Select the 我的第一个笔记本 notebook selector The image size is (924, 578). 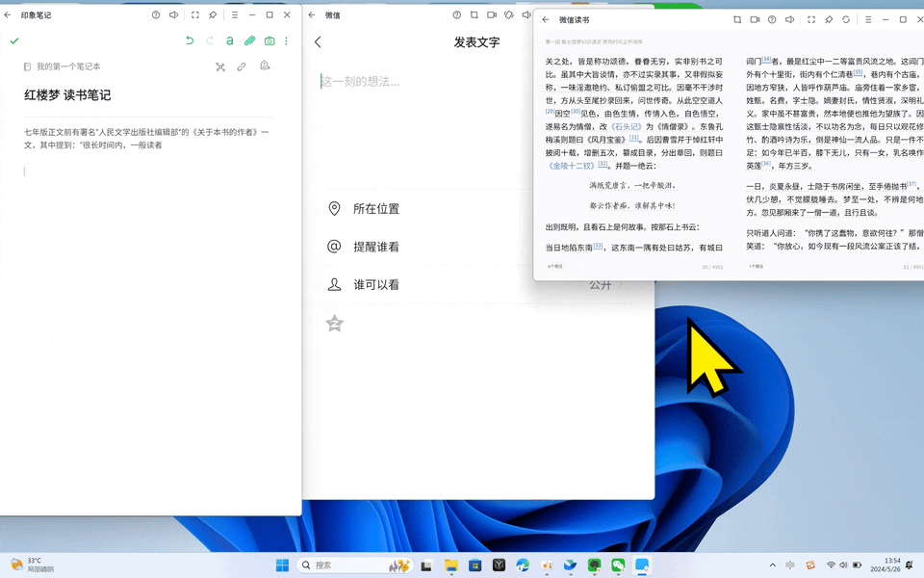tap(62, 66)
